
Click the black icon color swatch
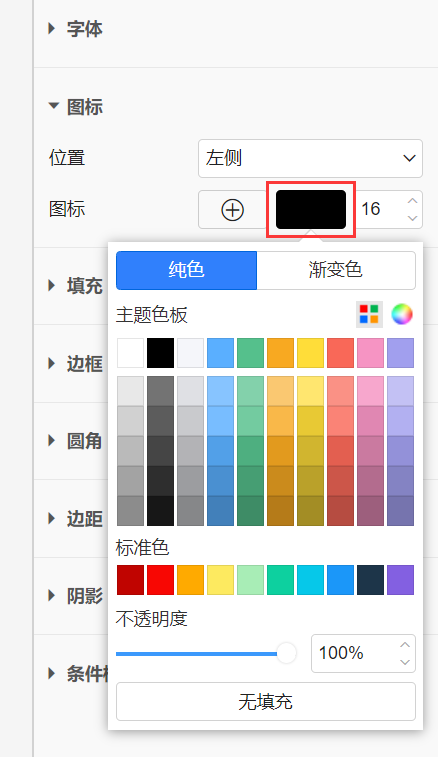[311, 210]
